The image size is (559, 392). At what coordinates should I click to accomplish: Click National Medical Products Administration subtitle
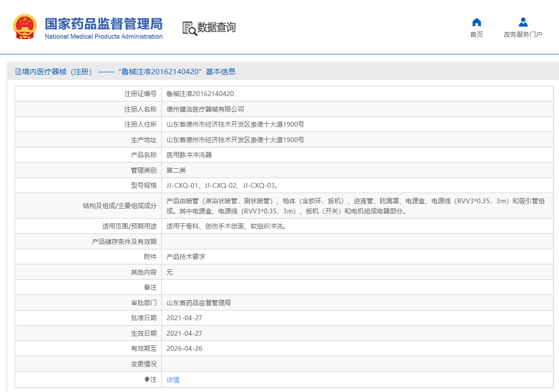point(104,36)
